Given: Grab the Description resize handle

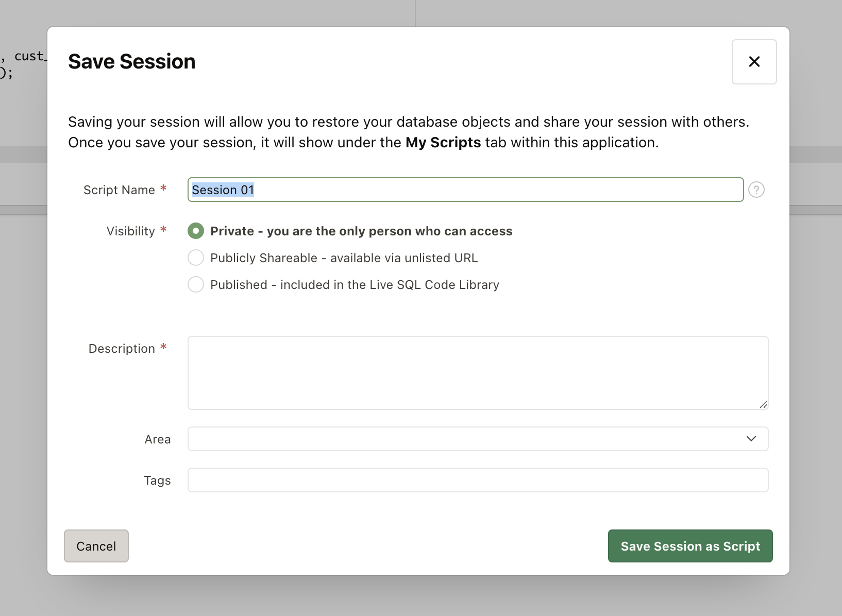Looking at the screenshot, I should [x=764, y=405].
